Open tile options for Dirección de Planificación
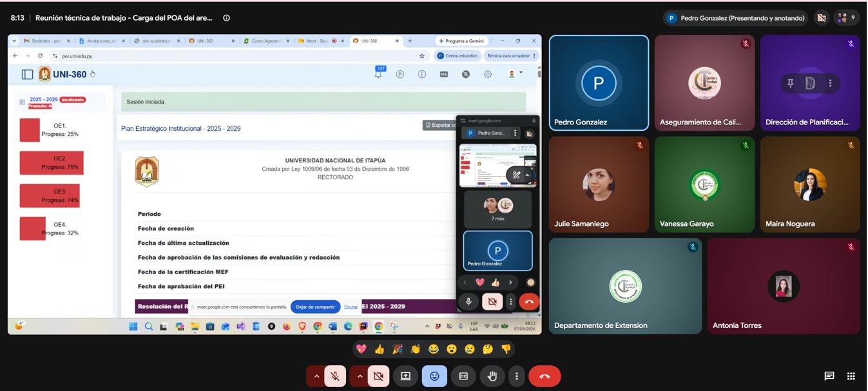Viewport: 868px width, 391px height. tap(830, 83)
